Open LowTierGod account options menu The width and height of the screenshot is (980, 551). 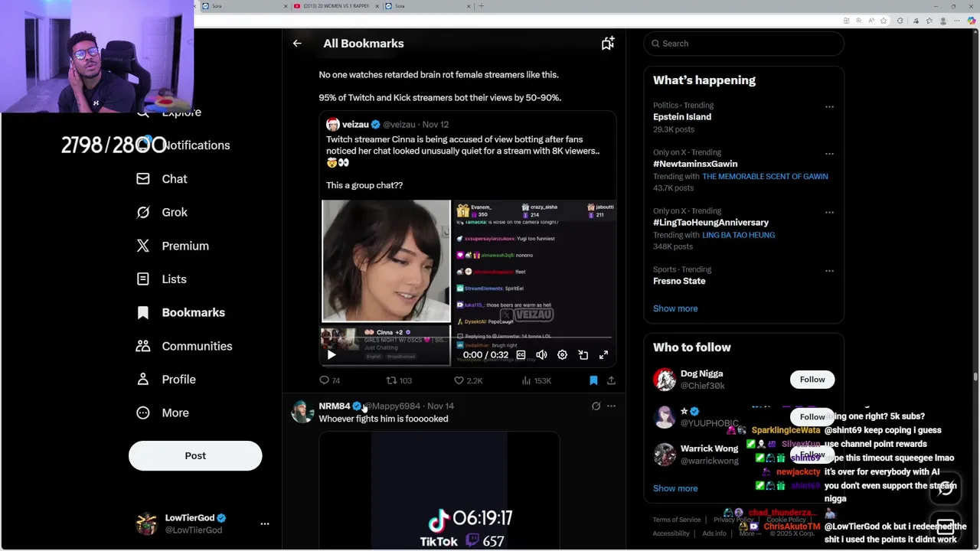pyautogui.click(x=265, y=524)
